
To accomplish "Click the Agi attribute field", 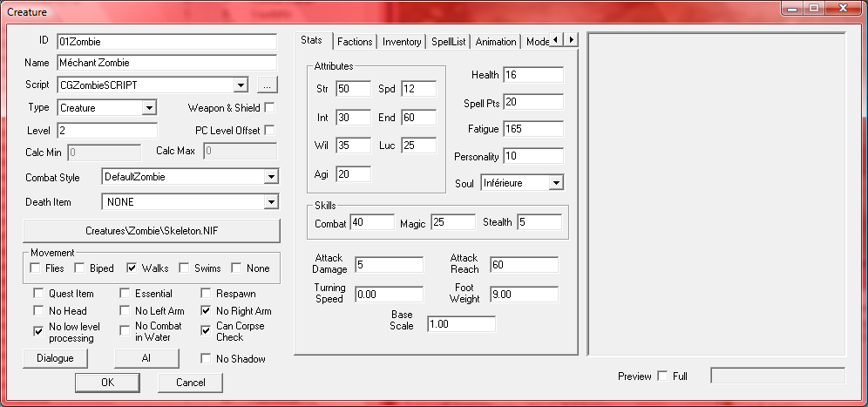I will click(x=353, y=174).
